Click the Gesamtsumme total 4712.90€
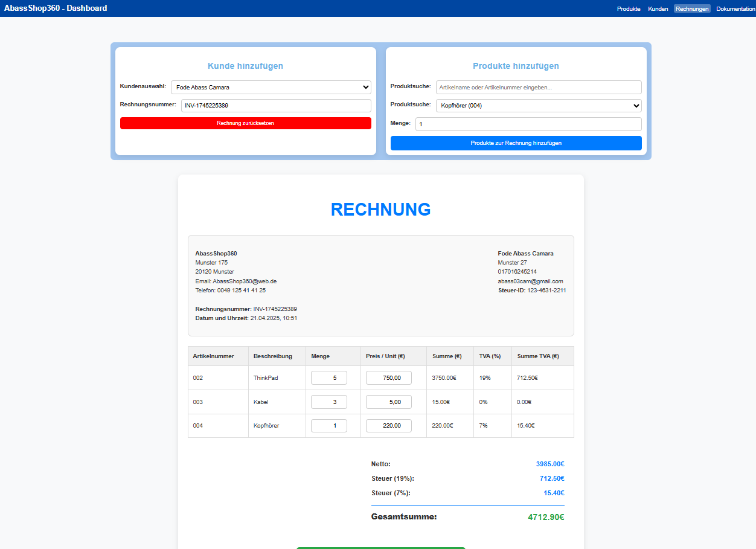 (545, 518)
